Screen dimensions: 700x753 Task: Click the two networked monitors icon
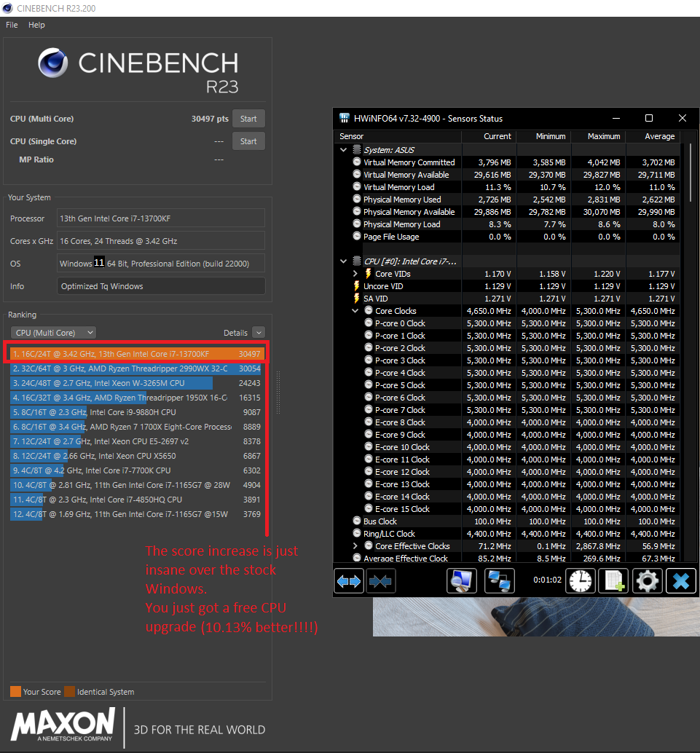500,580
